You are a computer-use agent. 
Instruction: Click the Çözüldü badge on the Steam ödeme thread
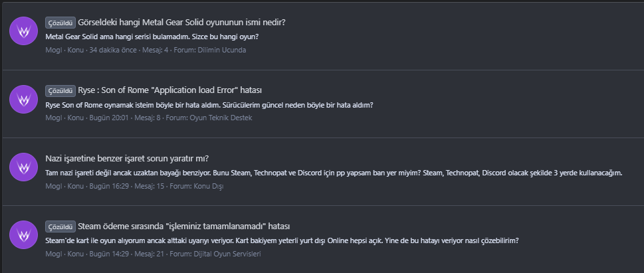(60, 227)
